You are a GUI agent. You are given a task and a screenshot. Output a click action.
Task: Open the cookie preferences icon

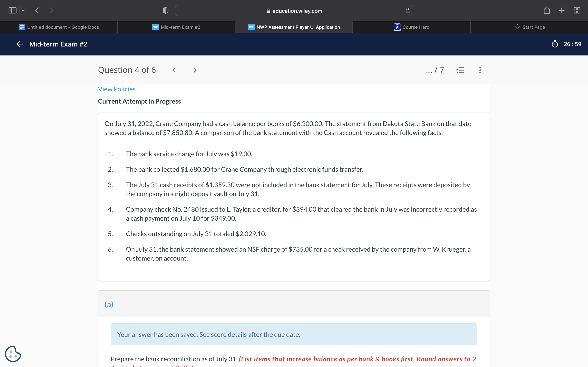[13, 354]
